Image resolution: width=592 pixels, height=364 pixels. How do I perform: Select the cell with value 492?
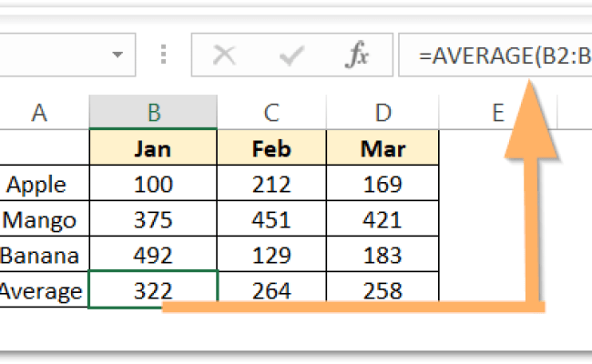[153, 254]
